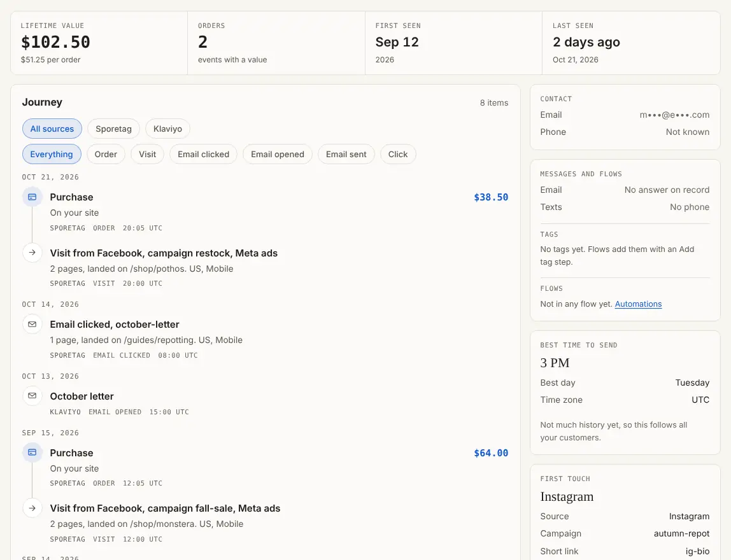Filter journey by Sporetag source
The image size is (731, 560).
coord(113,129)
